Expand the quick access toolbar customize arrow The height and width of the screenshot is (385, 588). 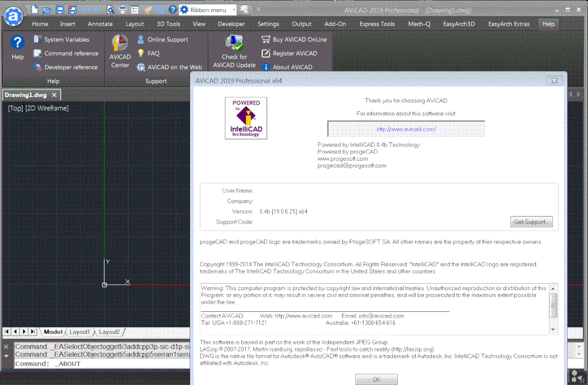click(x=259, y=10)
